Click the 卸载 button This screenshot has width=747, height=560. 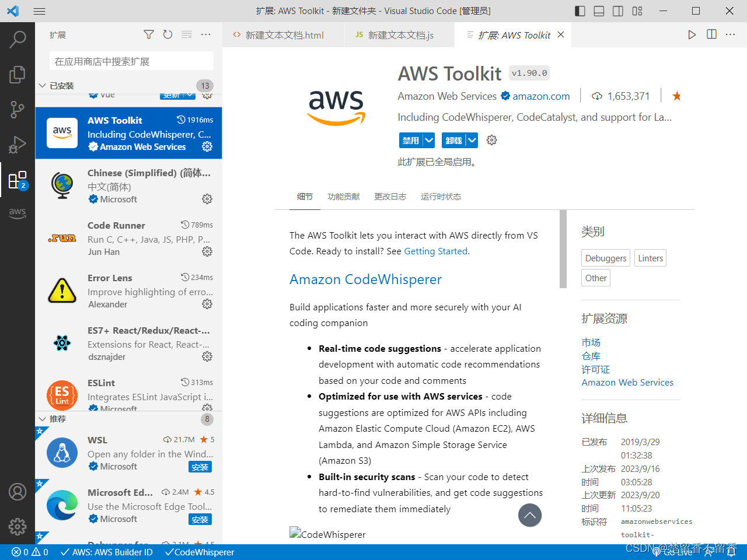[x=454, y=140]
